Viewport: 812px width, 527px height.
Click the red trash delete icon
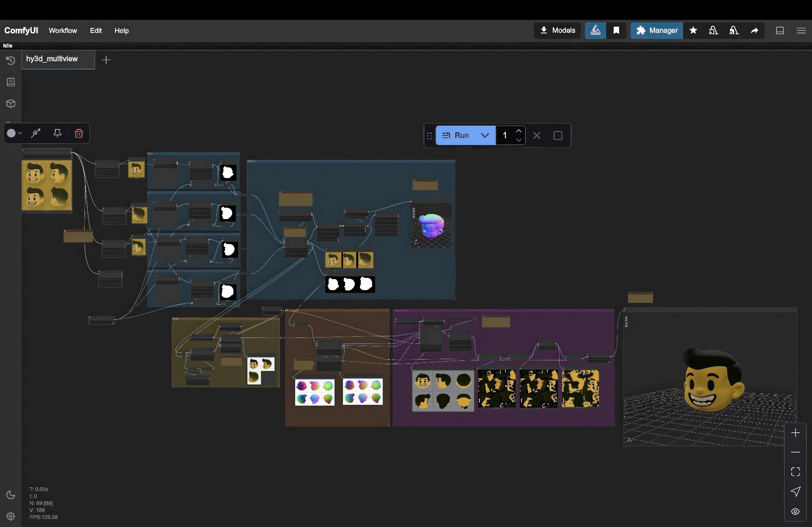[79, 134]
